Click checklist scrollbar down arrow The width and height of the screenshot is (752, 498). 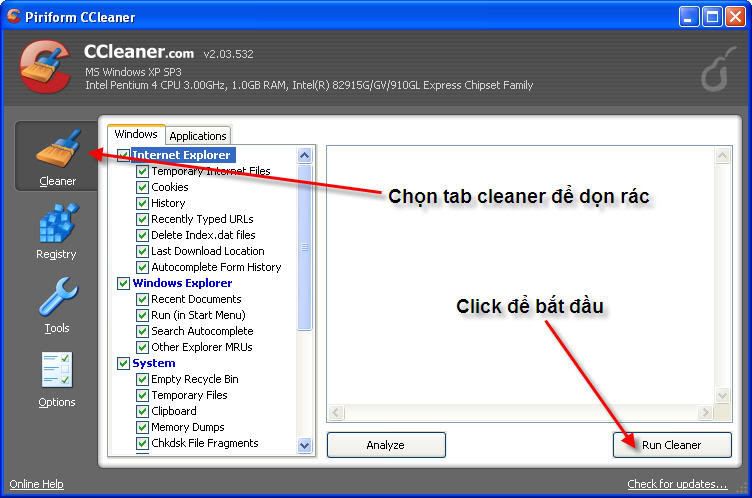[305, 445]
